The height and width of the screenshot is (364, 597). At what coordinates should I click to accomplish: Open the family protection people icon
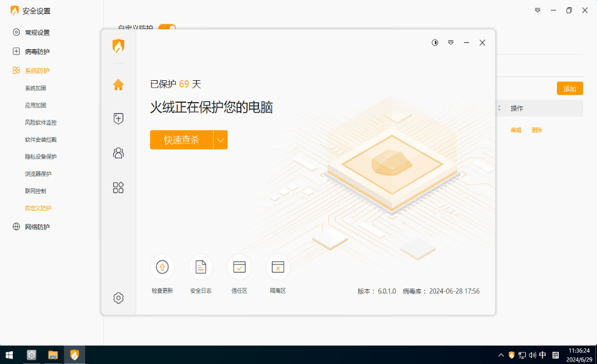click(x=119, y=153)
